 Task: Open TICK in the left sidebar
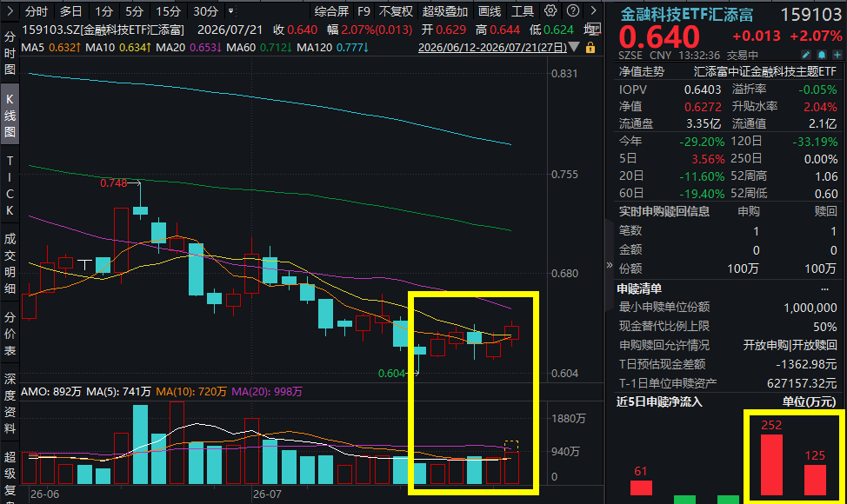click(x=10, y=186)
